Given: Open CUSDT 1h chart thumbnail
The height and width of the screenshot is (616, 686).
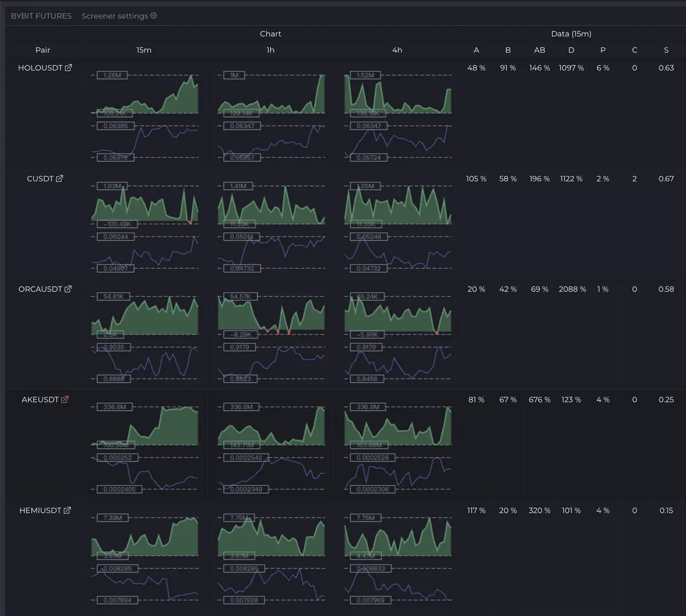Looking at the screenshot, I should (271, 225).
